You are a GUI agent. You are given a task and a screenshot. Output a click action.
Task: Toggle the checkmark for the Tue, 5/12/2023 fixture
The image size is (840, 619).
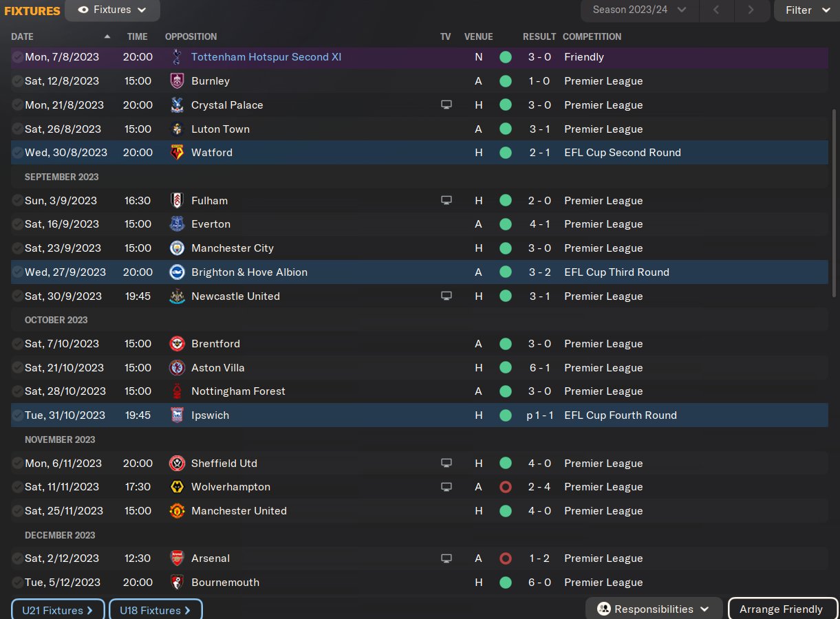[17, 583]
